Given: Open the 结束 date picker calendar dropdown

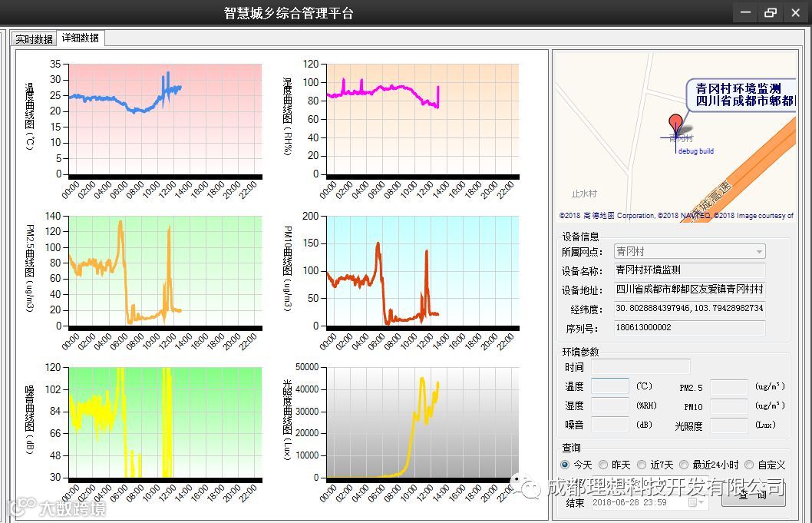Looking at the screenshot, I should [696, 502].
